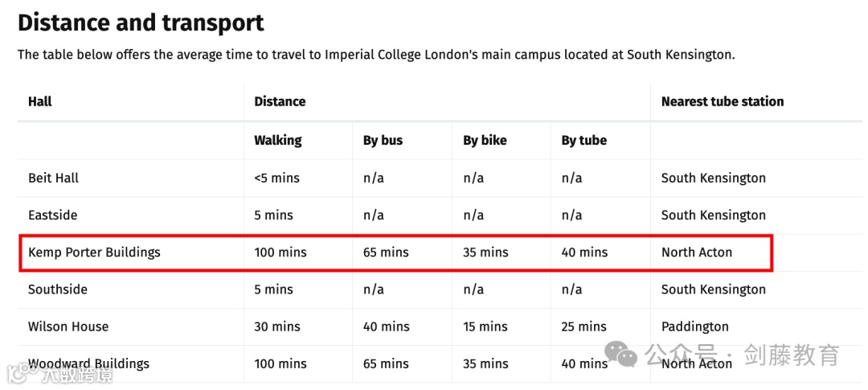The image size is (868, 390).
Task: Click the WeChat logo icon in watermark
Action: (x=620, y=354)
